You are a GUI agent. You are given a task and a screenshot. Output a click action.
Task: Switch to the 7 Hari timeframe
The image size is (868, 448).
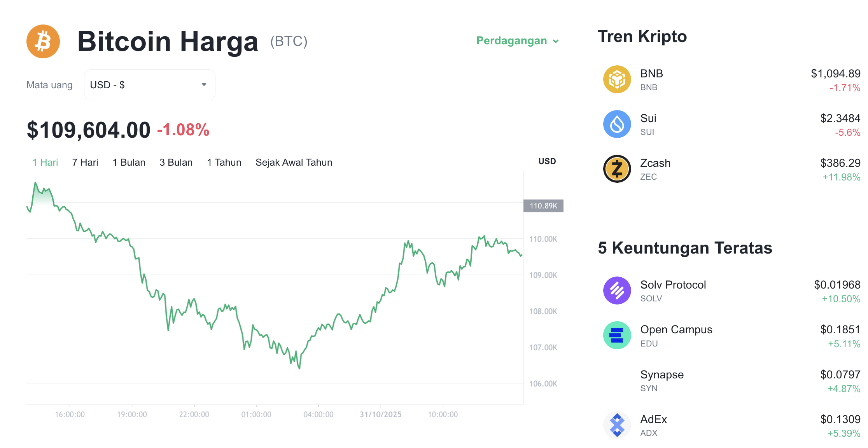coord(85,162)
